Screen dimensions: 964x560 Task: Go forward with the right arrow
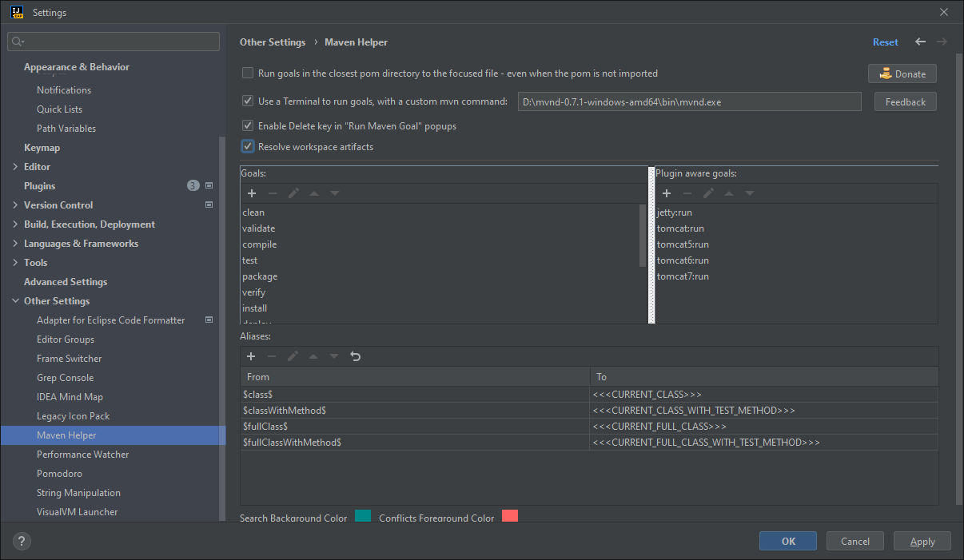[x=942, y=42]
